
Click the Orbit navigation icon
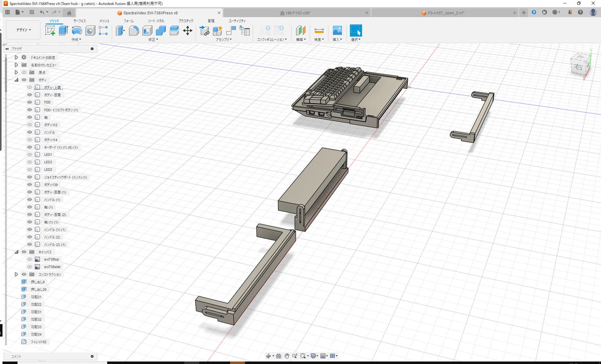[268, 356]
